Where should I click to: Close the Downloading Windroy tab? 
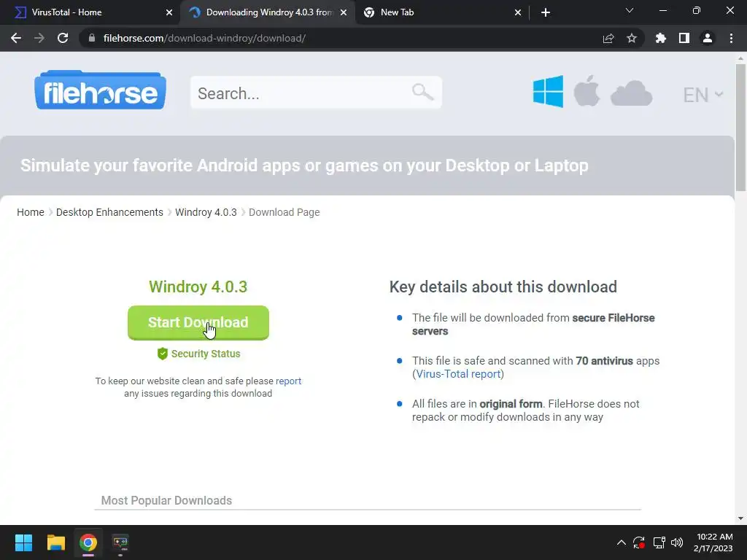point(344,12)
